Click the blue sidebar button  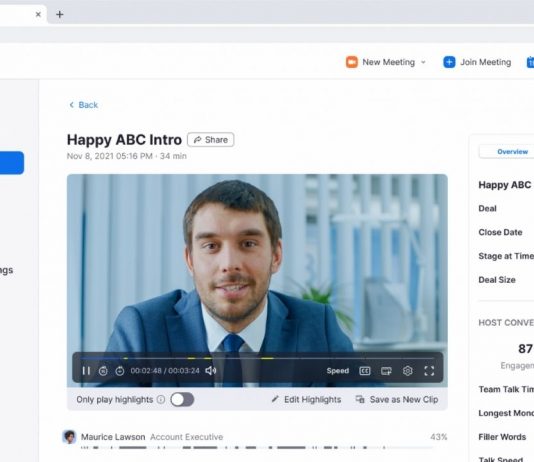[x=12, y=163]
